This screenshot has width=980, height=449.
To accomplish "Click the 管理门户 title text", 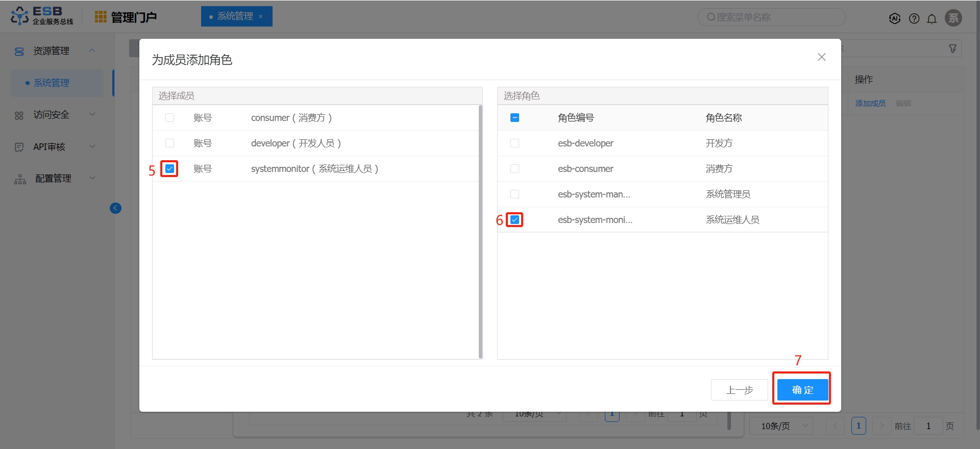I will click(134, 17).
